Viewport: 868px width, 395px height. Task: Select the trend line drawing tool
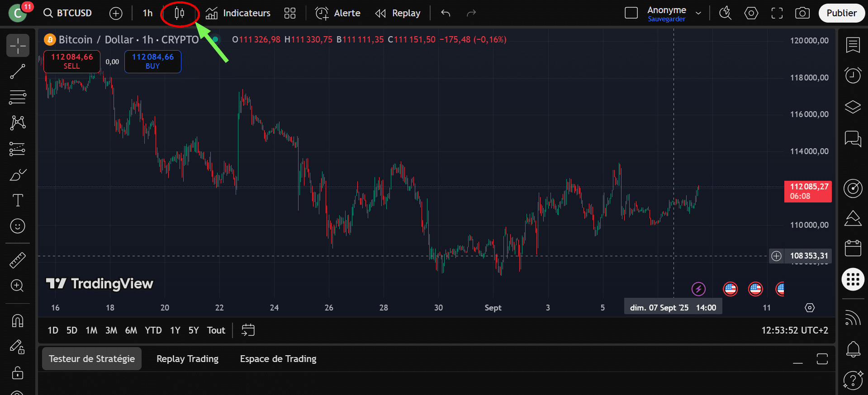tap(18, 71)
